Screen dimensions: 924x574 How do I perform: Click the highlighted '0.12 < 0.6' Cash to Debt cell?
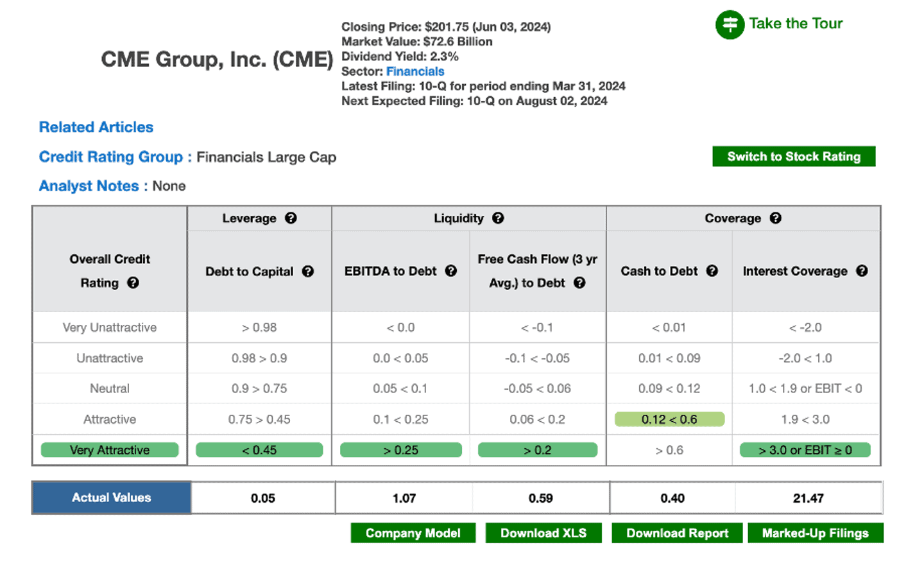tap(669, 419)
